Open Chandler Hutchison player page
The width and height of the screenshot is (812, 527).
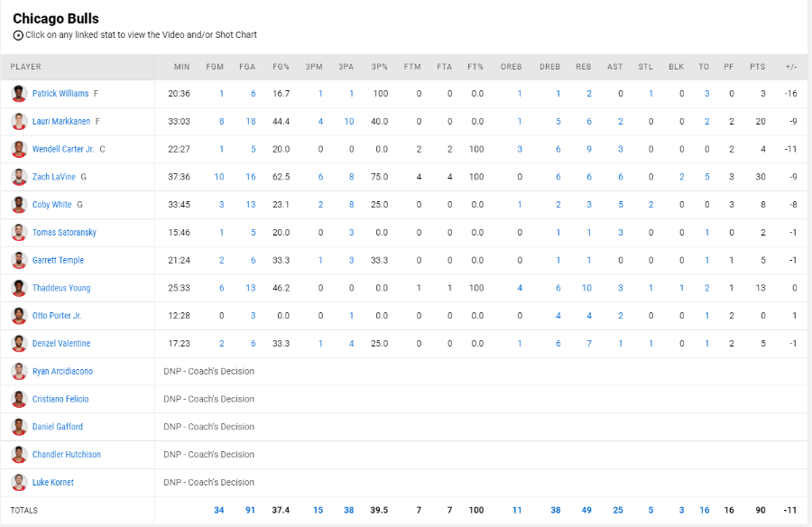(x=66, y=455)
